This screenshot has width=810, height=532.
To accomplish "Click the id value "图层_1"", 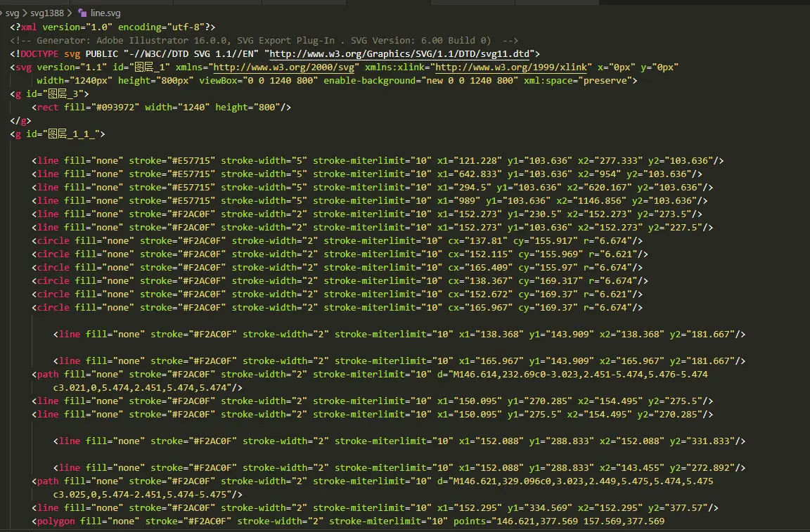I will (150, 67).
